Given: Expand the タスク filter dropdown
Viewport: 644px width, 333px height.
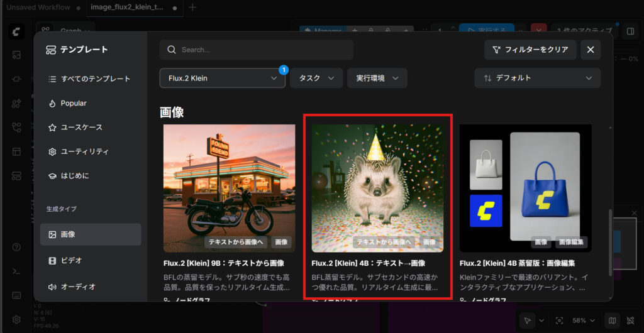Looking at the screenshot, I should click(316, 78).
